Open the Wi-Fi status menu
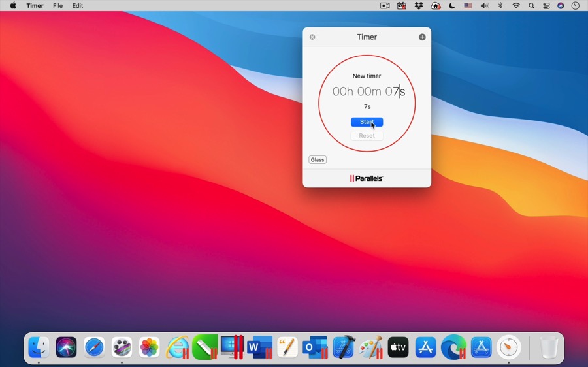 (x=516, y=6)
